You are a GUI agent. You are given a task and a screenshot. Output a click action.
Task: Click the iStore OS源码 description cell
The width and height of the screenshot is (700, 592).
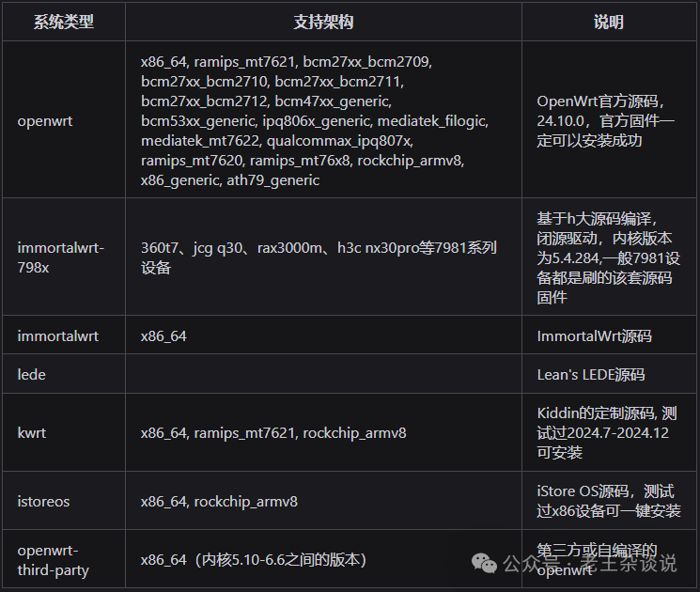point(606,501)
